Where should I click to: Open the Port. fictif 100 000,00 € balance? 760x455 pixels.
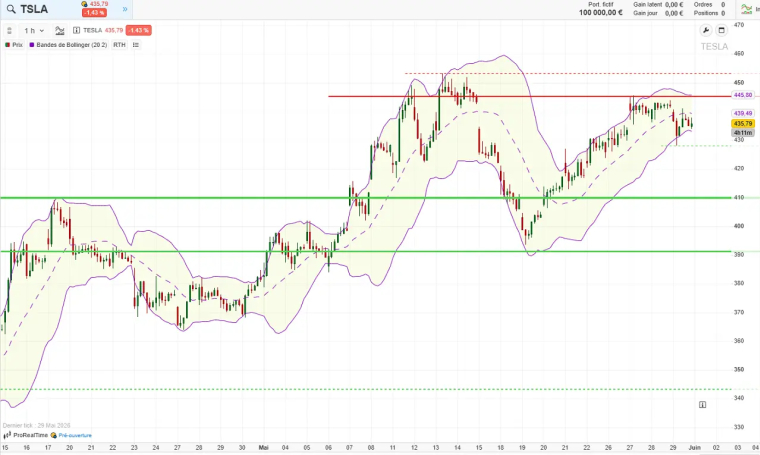point(601,9)
